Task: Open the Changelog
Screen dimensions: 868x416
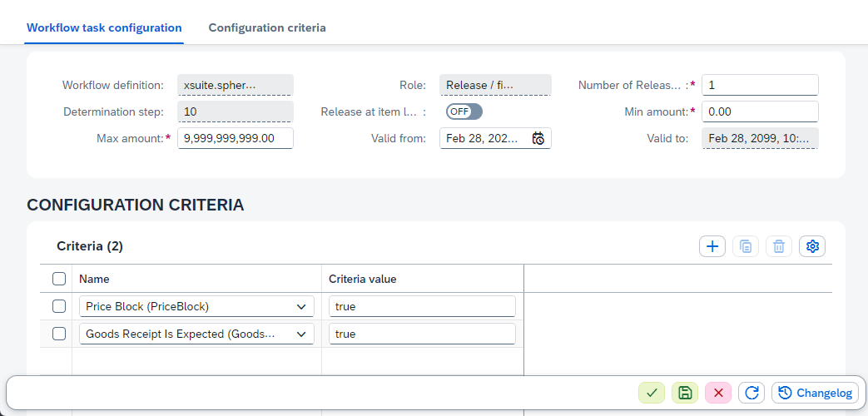Action: click(x=816, y=394)
